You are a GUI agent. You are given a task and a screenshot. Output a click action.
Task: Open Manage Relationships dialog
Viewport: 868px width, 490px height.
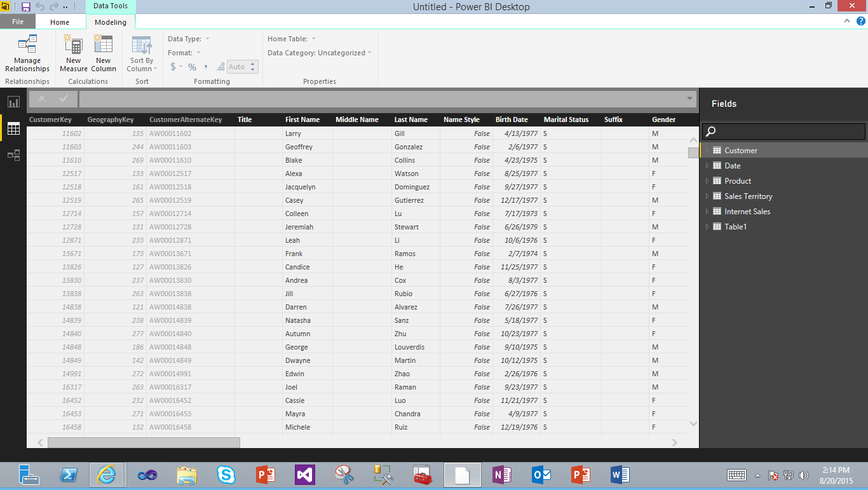(27, 54)
